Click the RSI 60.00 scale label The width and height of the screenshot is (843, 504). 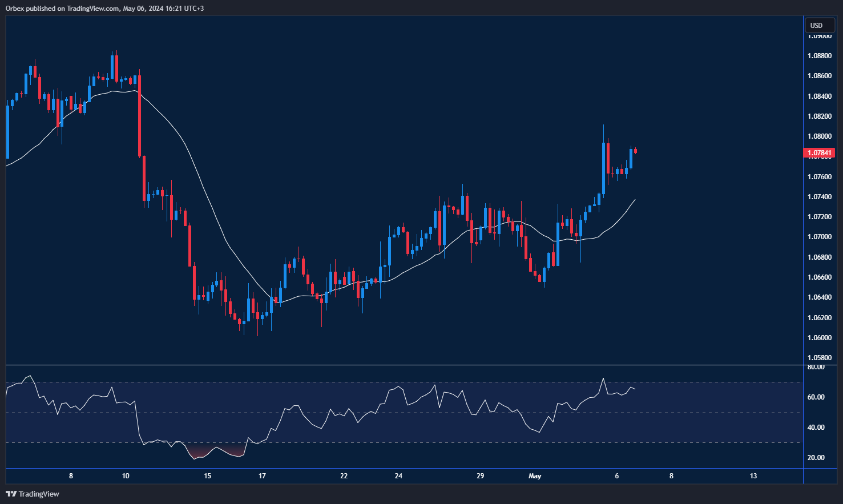(816, 397)
